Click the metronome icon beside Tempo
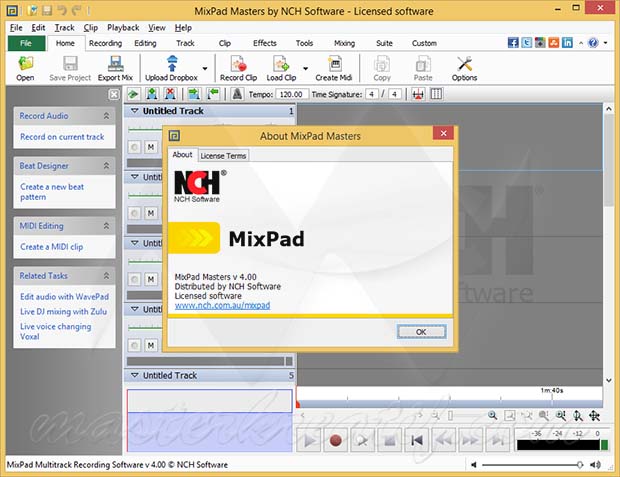Viewport: 620px width, 477px height. [237, 94]
